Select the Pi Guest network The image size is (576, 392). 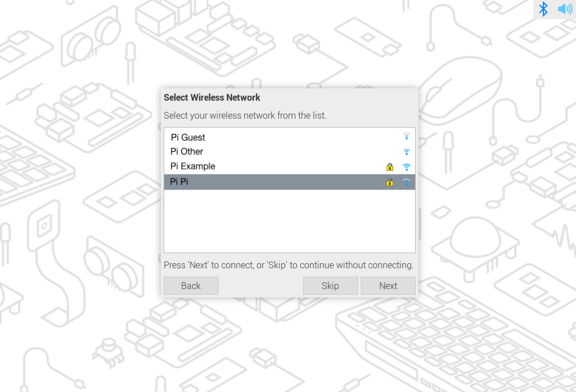pyautogui.click(x=253, y=137)
